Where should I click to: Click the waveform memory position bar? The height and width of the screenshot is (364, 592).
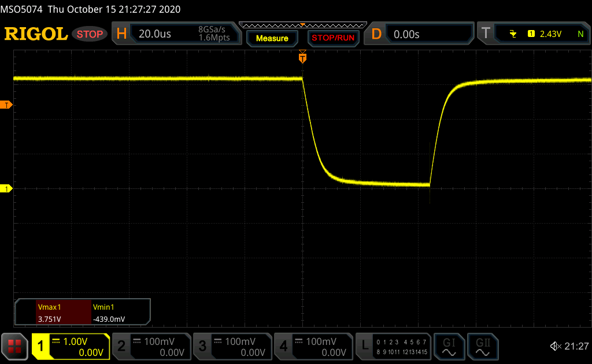tap(303, 25)
